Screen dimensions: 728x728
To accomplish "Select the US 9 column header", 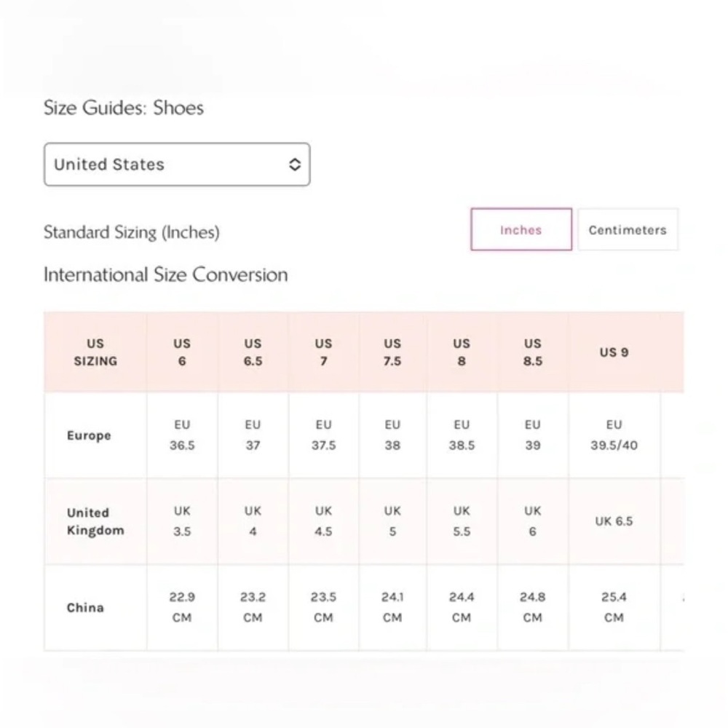I will (x=614, y=352).
